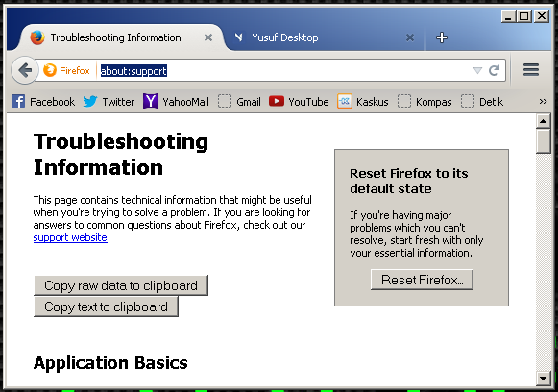Select the Troubleshooting Information tab

[121, 37]
